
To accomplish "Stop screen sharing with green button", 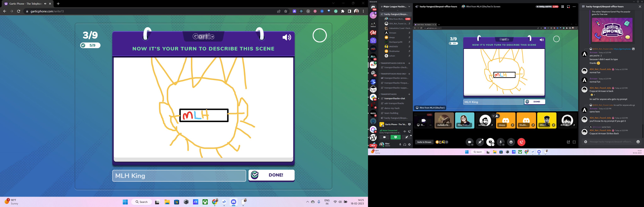I will [395, 137].
